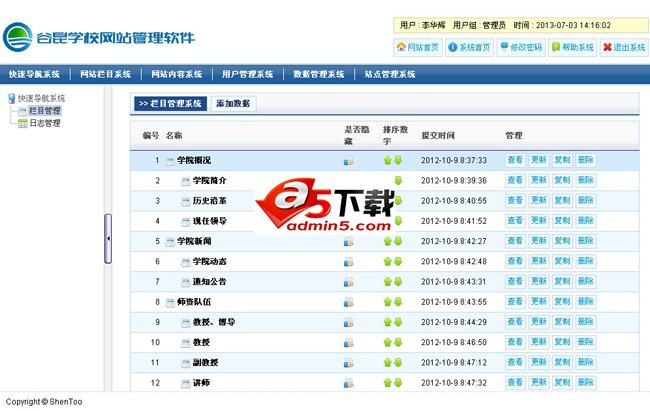This screenshot has width=650, height=411.
Task: Click 查看 for 通知公告 row
Action: point(515,282)
